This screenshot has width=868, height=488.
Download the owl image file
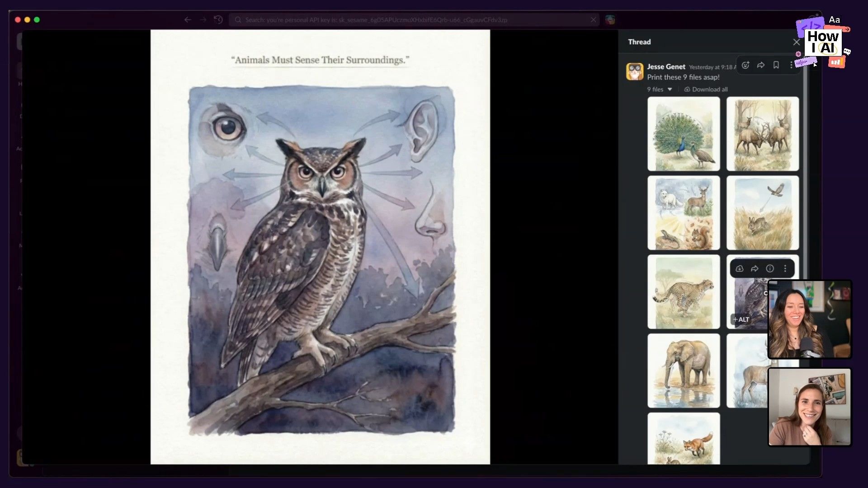pos(740,268)
